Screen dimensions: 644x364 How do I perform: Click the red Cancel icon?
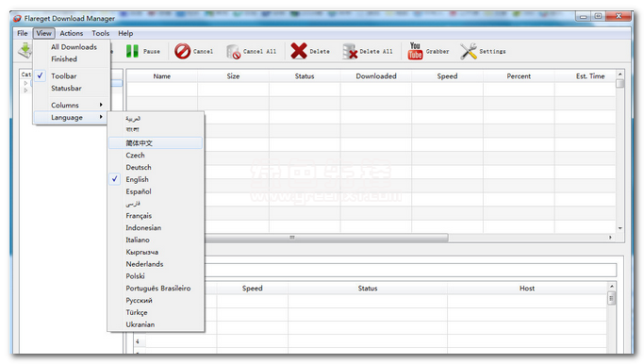[x=182, y=51]
